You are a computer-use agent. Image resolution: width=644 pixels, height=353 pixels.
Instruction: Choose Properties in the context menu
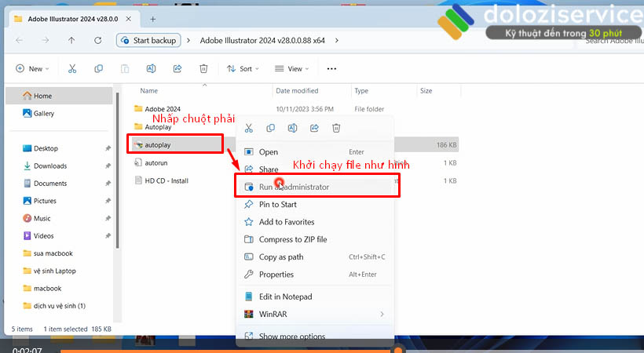coord(276,275)
